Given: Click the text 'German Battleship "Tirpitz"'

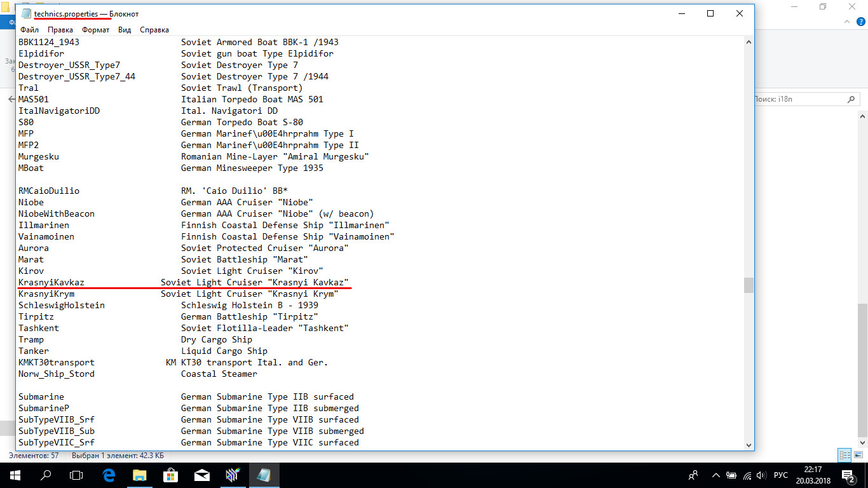Looking at the screenshot, I should [x=250, y=316].
